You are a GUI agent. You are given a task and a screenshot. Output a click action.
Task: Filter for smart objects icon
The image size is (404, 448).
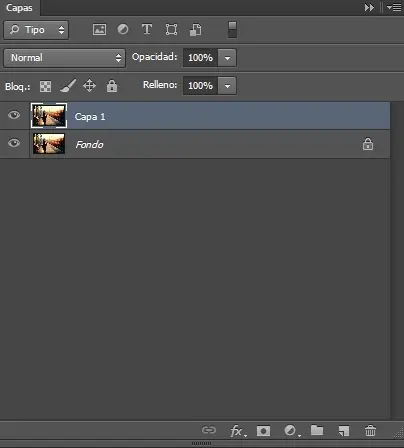[196, 30]
